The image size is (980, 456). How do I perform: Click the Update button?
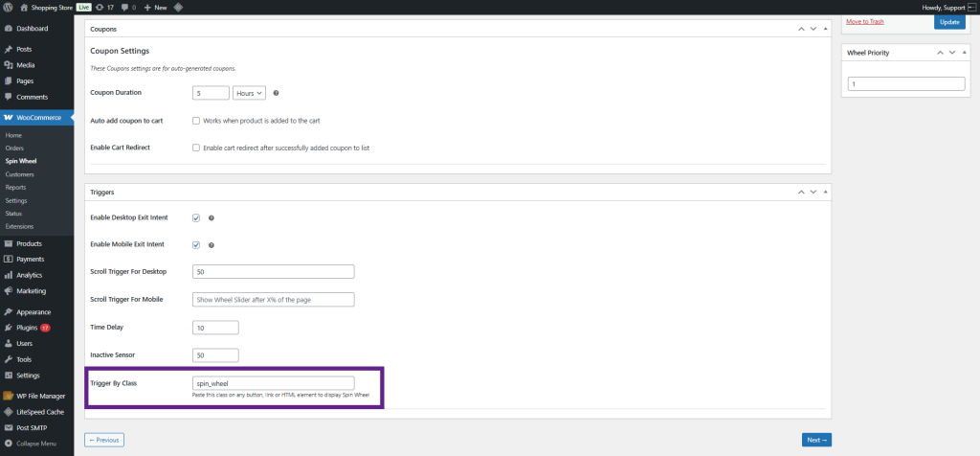[x=948, y=20]
